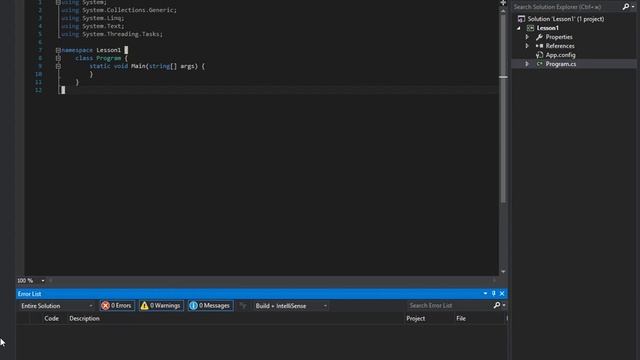Open Error List window position dropdown arrow
The image size is (640, 360).
[x=485, y=293]
